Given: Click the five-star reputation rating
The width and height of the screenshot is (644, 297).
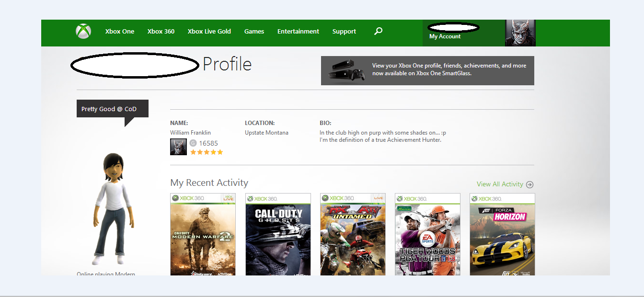Looking at the screenshot, I should (207, 152).
